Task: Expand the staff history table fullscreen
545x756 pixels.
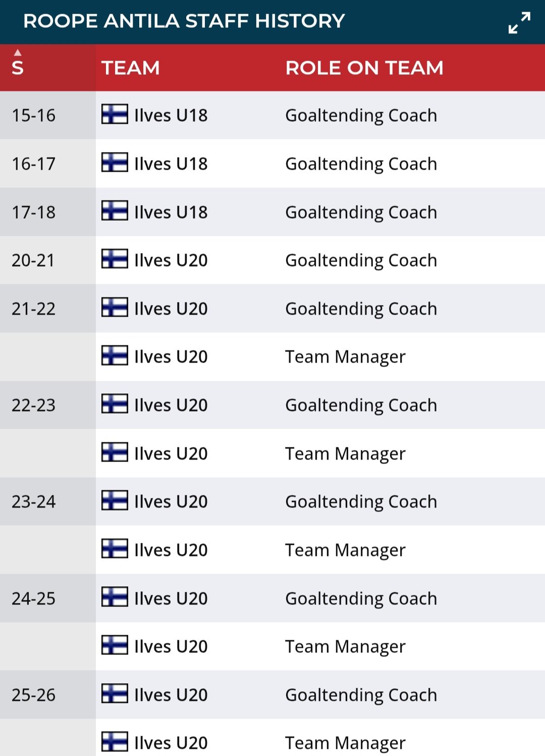Action: (x=519, y=23)
